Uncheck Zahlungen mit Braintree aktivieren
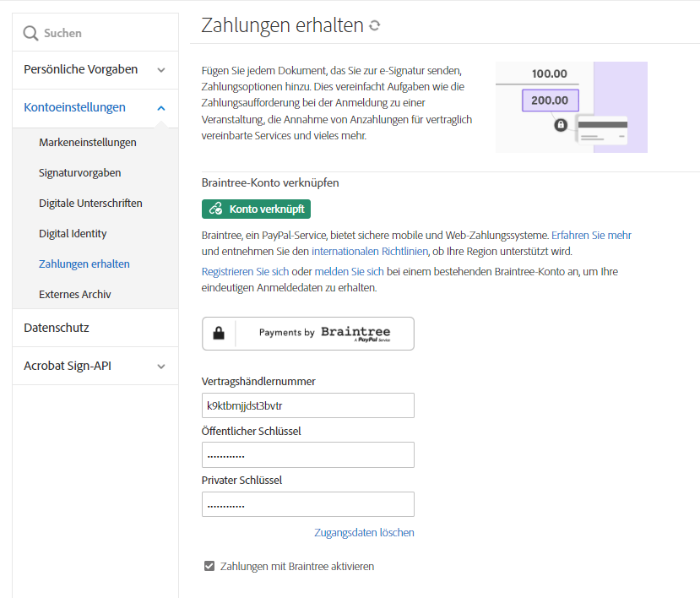 pos(209,566)
